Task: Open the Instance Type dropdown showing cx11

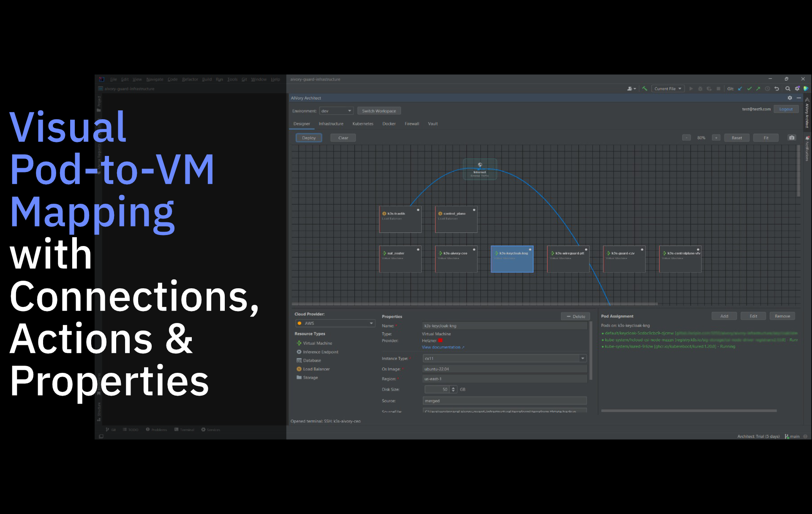Action: pos(583,358)
